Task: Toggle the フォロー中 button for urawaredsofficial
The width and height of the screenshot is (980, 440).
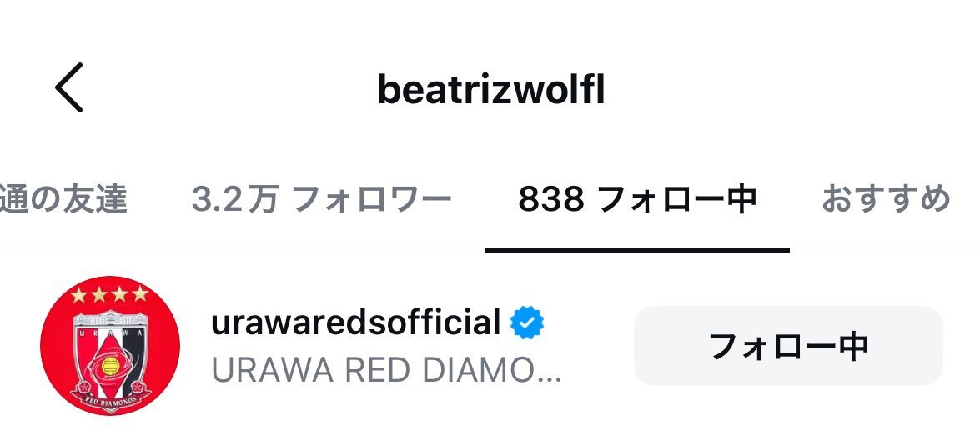Action: (788, 345)
